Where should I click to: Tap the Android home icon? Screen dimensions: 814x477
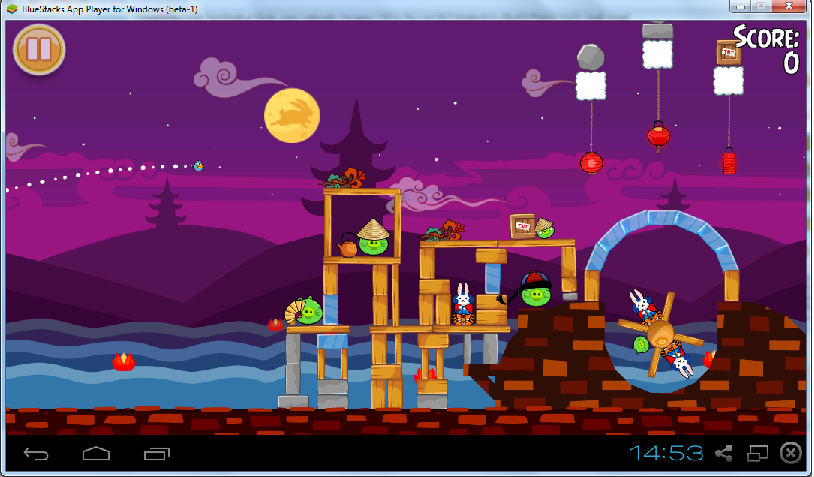point(97,454)
